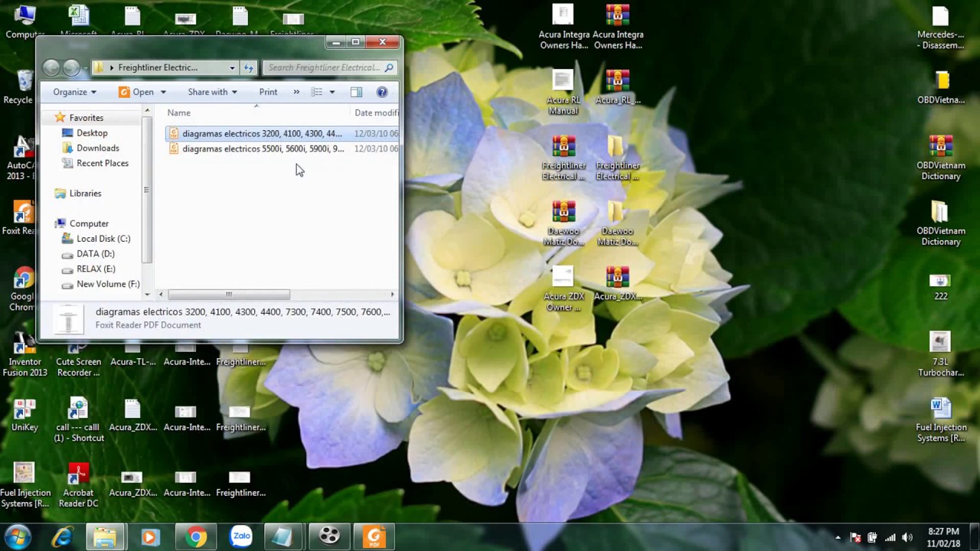The image size is (980, 551).
Task: Click the change view icon in the Explorer toolbar
Action: tap(316, 92)
